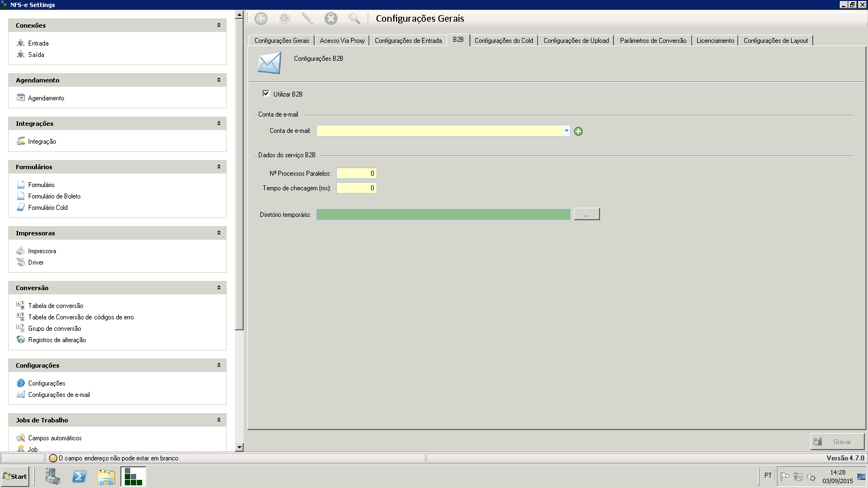Image resolution: width=868 pixels, height=488 pixels.
Task: Select the B2B tab
Action: point(458,40)
